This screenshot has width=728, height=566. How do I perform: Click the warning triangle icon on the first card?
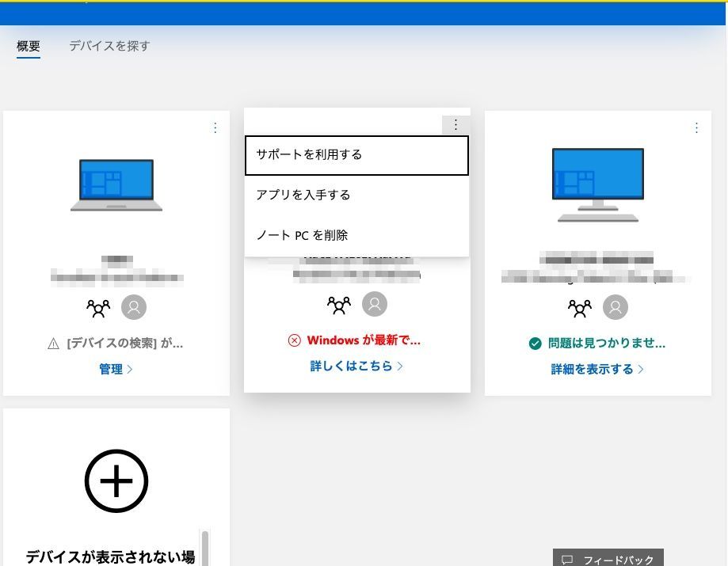(x=54, y=344)
